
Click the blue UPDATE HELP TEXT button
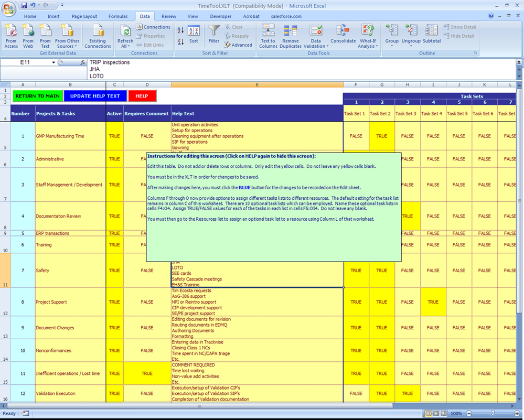point(95,96)
